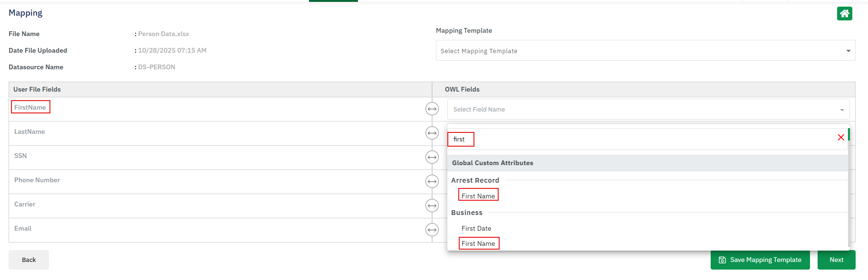Expand the Select Field Name dropdown
This screenshot has height=280, width=868.
[648, 110]
